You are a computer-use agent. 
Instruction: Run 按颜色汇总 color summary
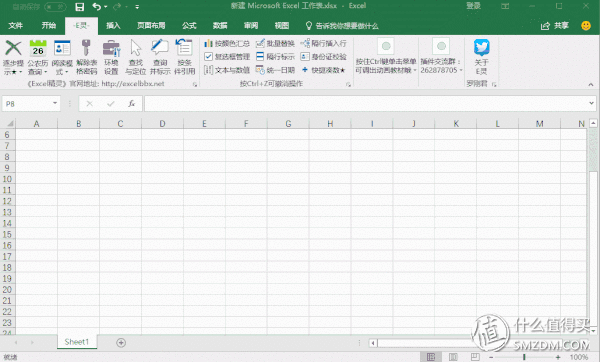pyautogui.click(x=227, y=43)
